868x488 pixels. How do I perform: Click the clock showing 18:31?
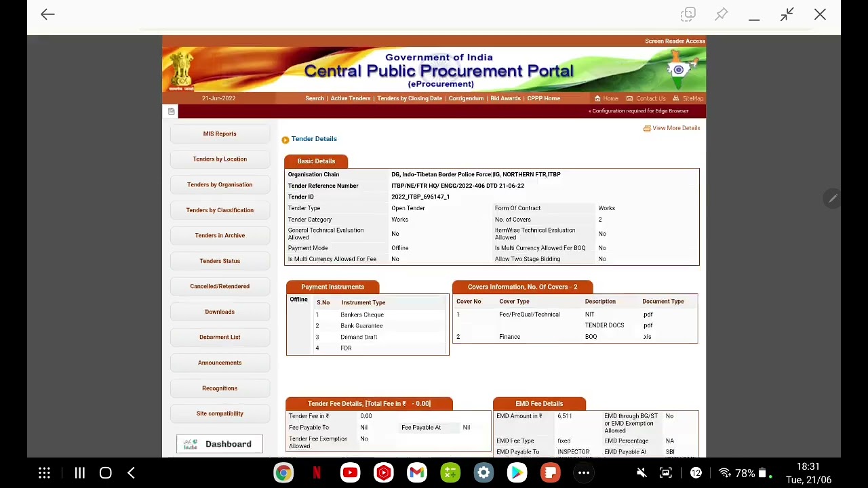[808, 467]
